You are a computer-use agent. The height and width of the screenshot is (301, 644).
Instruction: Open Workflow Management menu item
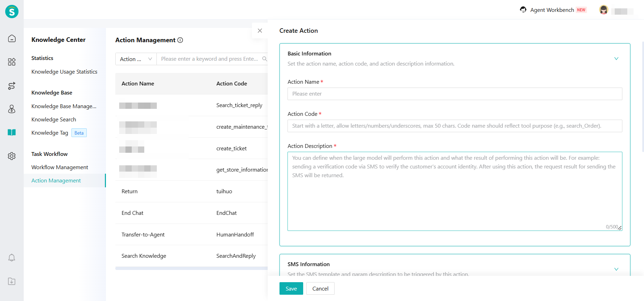[60, 167]
